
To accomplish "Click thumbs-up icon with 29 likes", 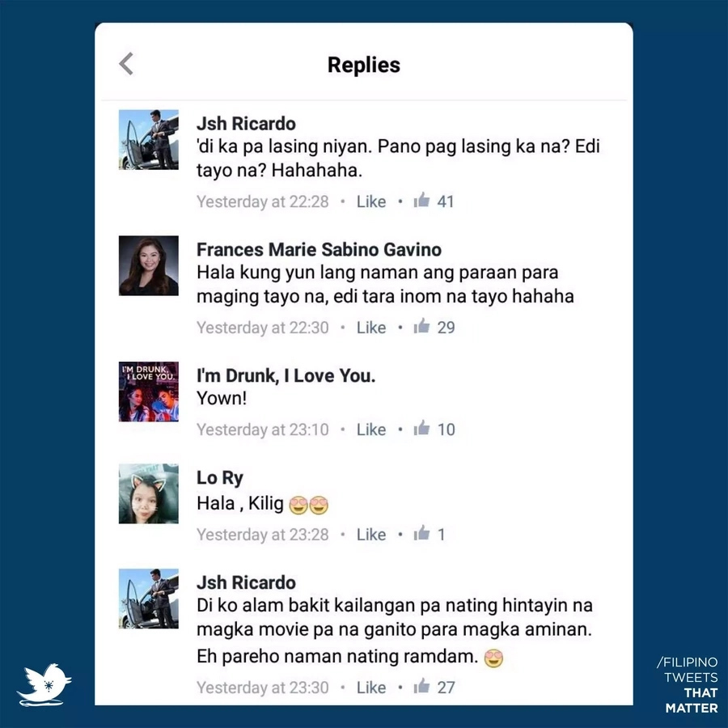I will tap(421, 325).
